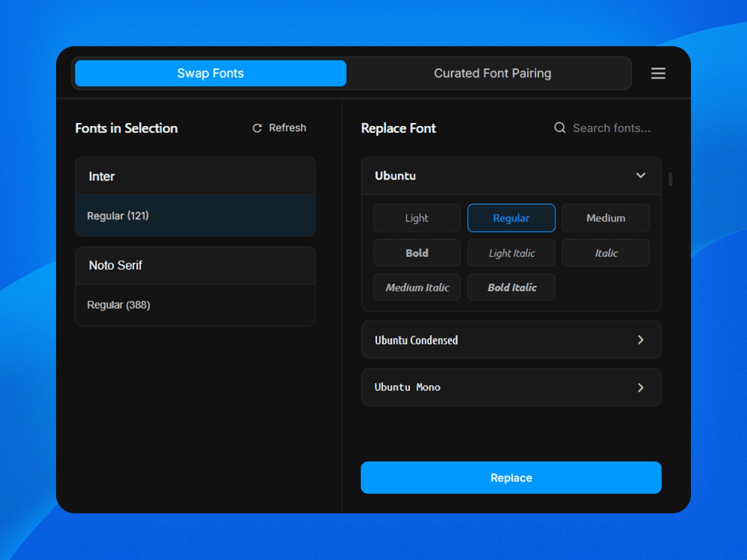Select the Light Italic style
Image resolution: width=747 pixels, height=560 pixels.
pos(511,252)
